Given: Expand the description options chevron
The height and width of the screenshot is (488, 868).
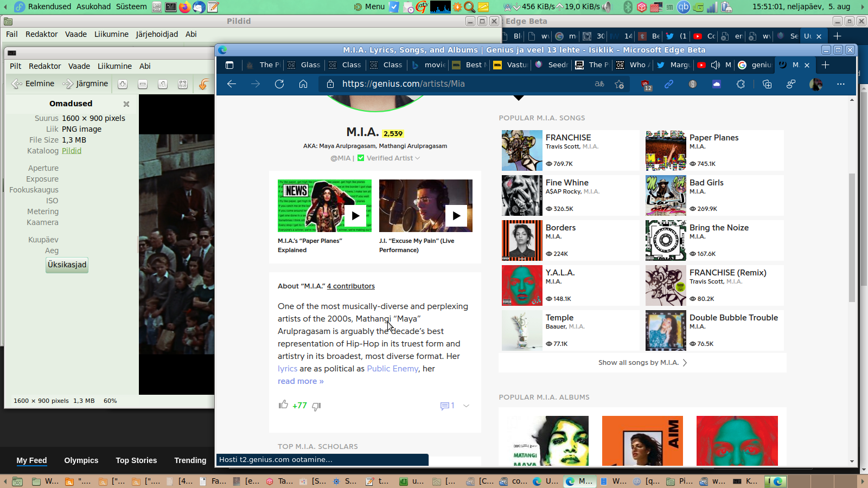Looking at the screenshot, I should click(466, 406).
